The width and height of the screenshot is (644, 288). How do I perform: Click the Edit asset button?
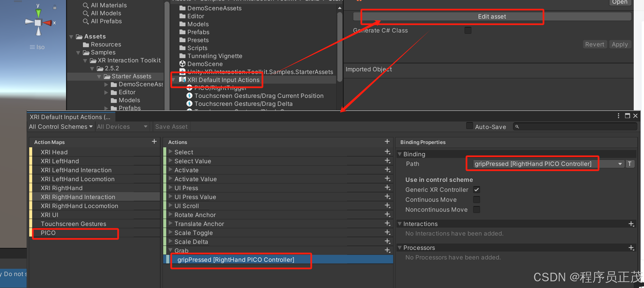(492, 17)
